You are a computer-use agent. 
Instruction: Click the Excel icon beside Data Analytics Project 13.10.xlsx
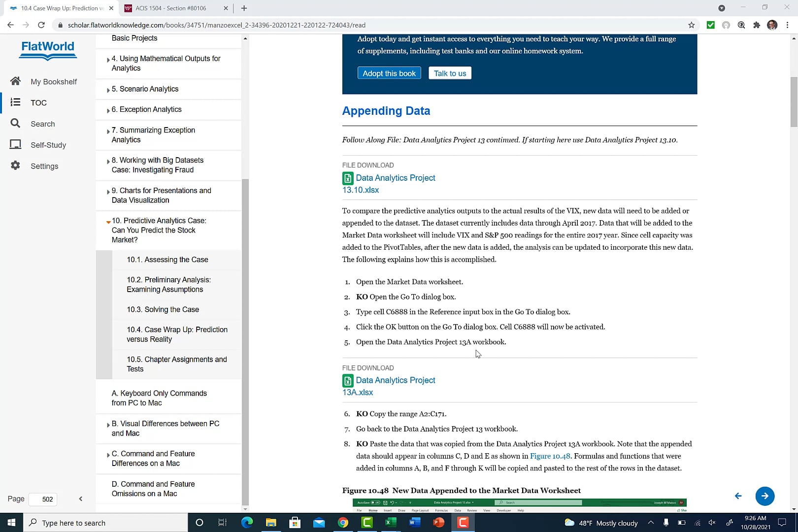[348, 178]
